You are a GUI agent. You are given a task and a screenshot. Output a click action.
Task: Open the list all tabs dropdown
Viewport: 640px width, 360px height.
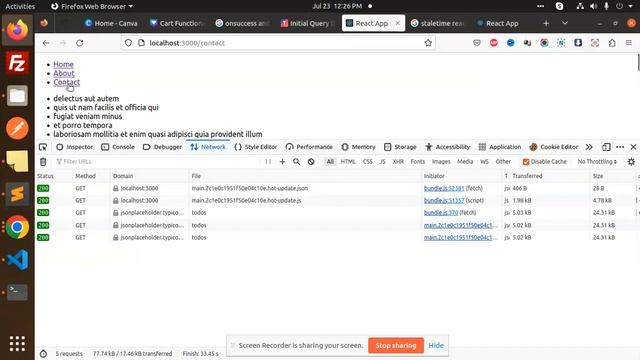click(565, 23)
